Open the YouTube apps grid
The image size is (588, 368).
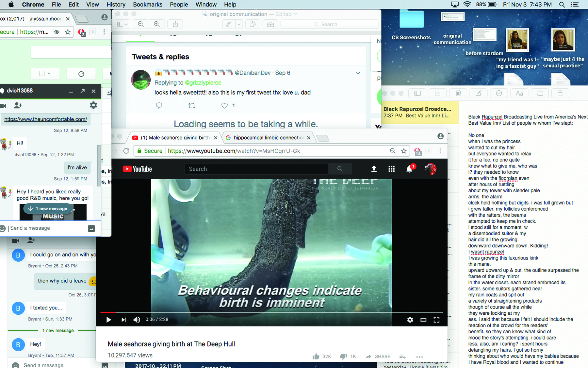pos(391,169)
